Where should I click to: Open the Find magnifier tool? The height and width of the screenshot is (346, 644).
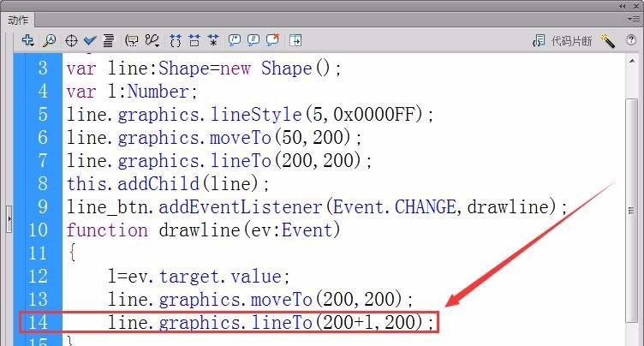(50, 40)
